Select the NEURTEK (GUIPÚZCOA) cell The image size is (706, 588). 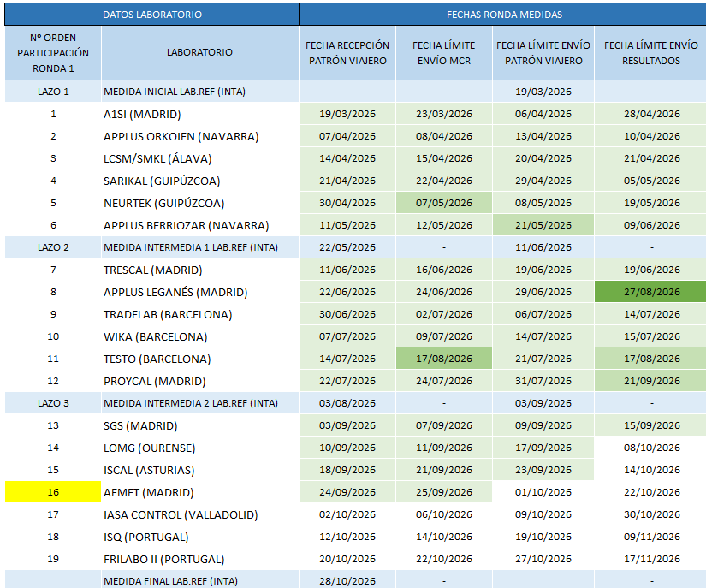click(200, 203)
